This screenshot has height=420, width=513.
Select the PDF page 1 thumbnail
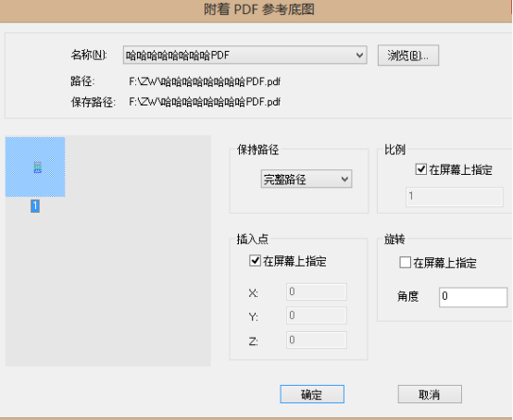(x=35, y=167)
